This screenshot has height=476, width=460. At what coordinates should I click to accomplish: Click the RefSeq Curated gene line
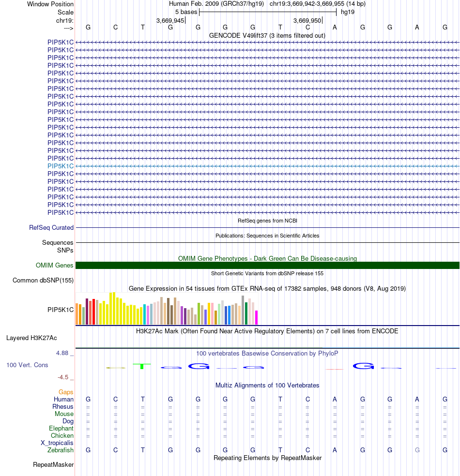point(267,228)
